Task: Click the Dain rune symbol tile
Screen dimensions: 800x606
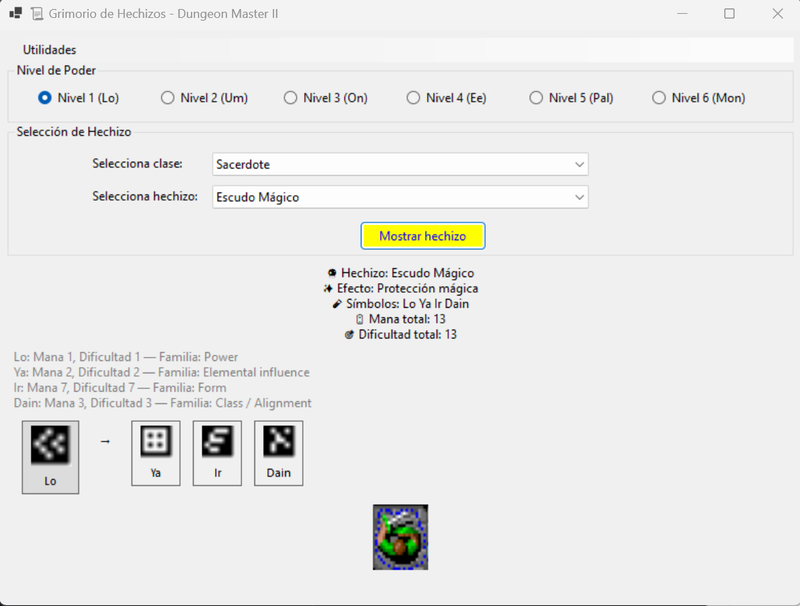Action: pyautogui.click(x=279, y=453)
